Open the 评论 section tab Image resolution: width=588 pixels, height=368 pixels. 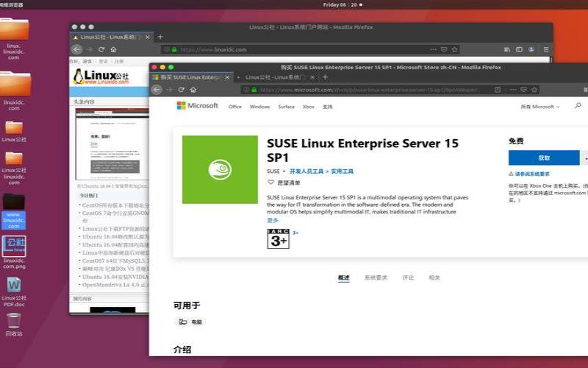[408, 278]
